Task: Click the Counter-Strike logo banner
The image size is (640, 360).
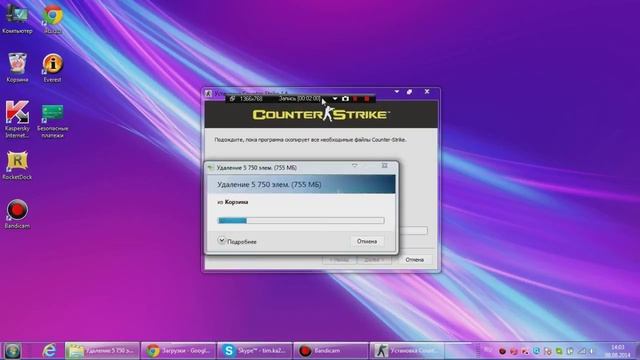Action: (321, 114)
